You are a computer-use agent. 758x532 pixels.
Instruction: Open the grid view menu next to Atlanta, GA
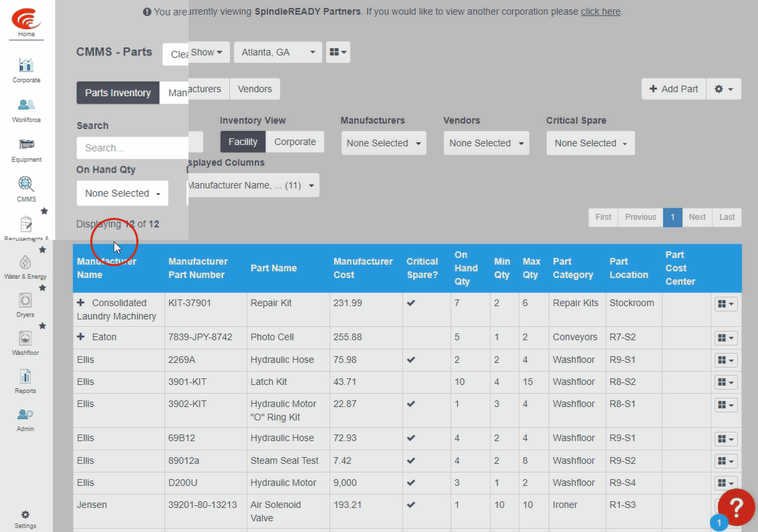(338, 52)
